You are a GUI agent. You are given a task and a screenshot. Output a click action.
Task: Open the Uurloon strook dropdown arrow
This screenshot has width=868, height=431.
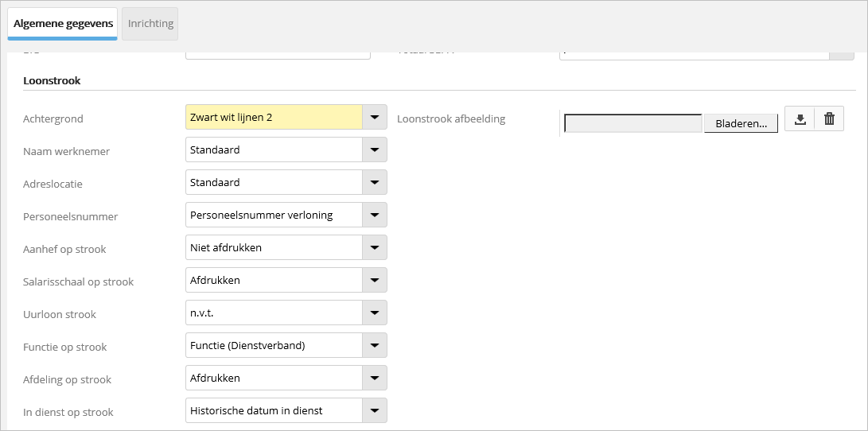point(375,313)
